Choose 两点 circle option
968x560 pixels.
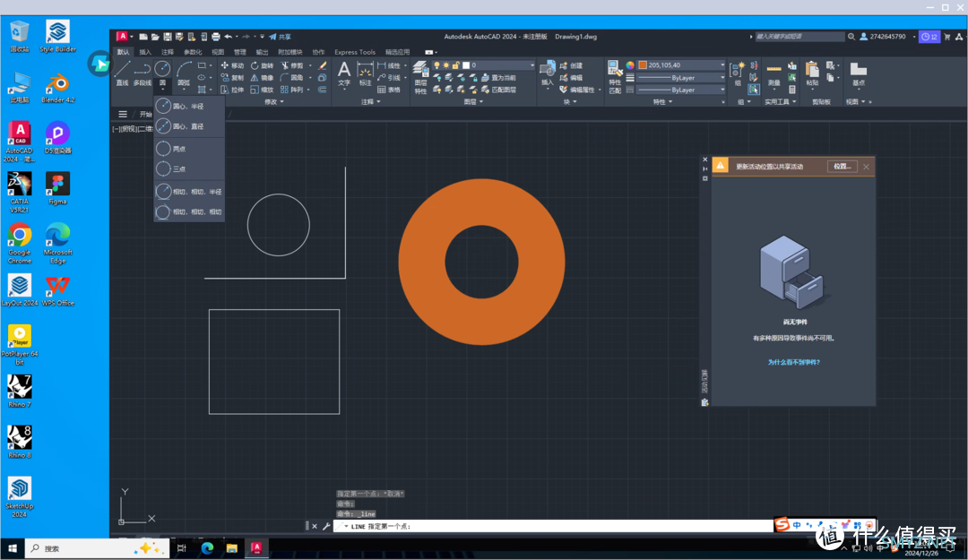coord(189,149)
